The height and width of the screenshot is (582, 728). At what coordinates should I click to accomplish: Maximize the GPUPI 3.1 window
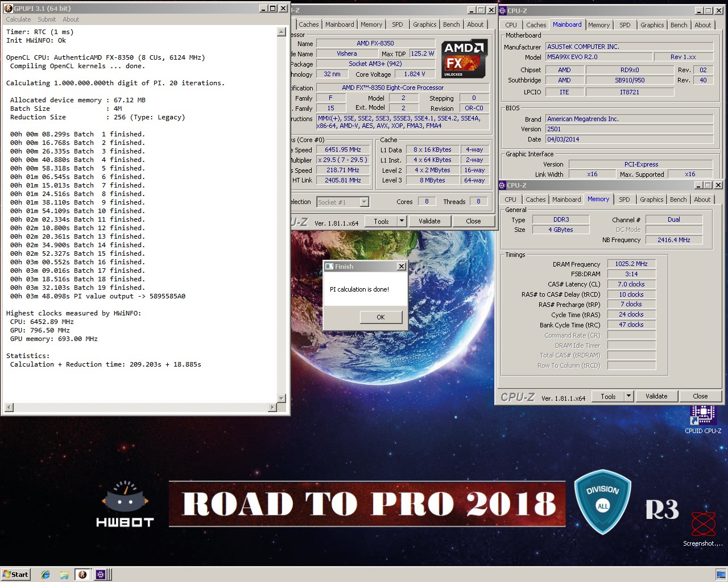click(273, 9)
